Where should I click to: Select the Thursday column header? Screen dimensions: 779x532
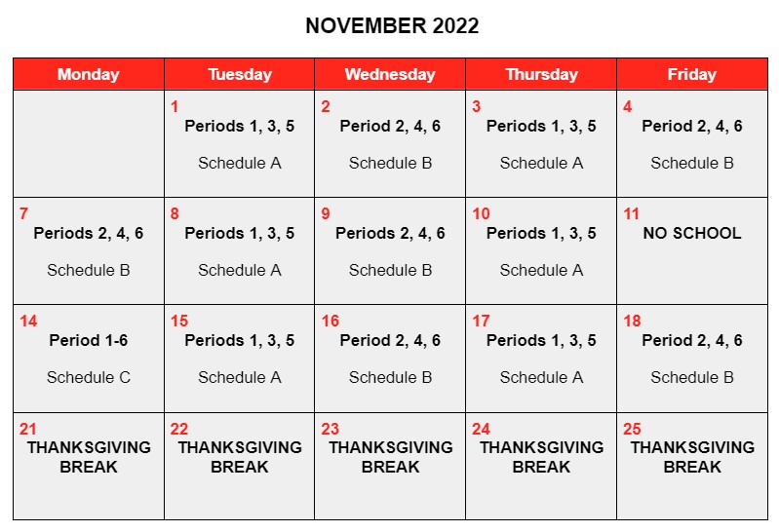(x=541, y=74)
